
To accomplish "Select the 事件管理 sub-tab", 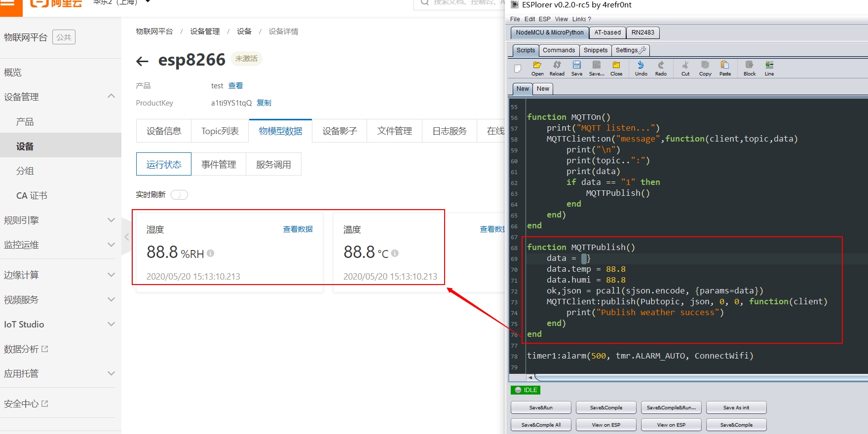I will (x=219, y=164).
